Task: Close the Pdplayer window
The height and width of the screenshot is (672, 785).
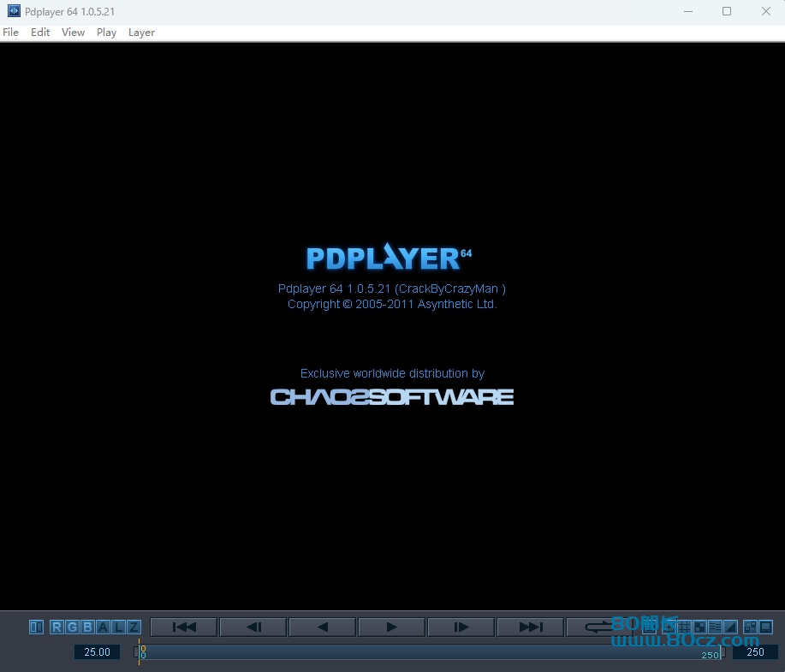Action: tap(766, 11)
